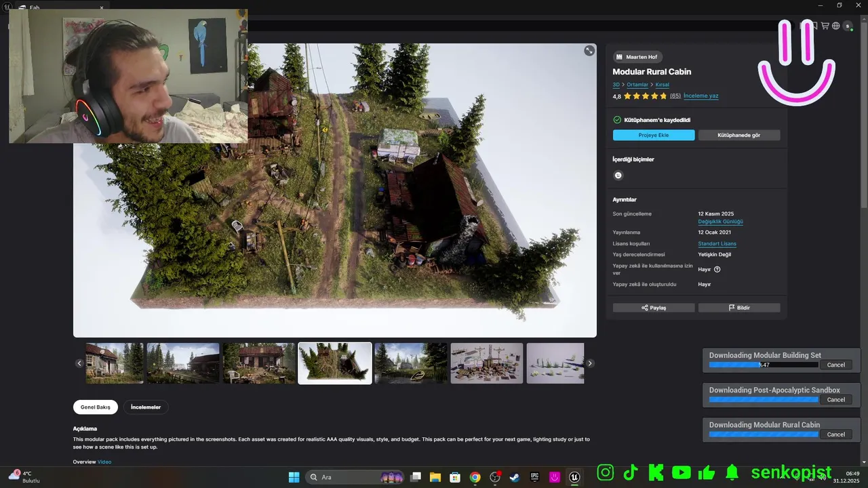Open the Maarten Hof publisher page
The width and height of the screenshot is (868, 488).
point(637,57)
